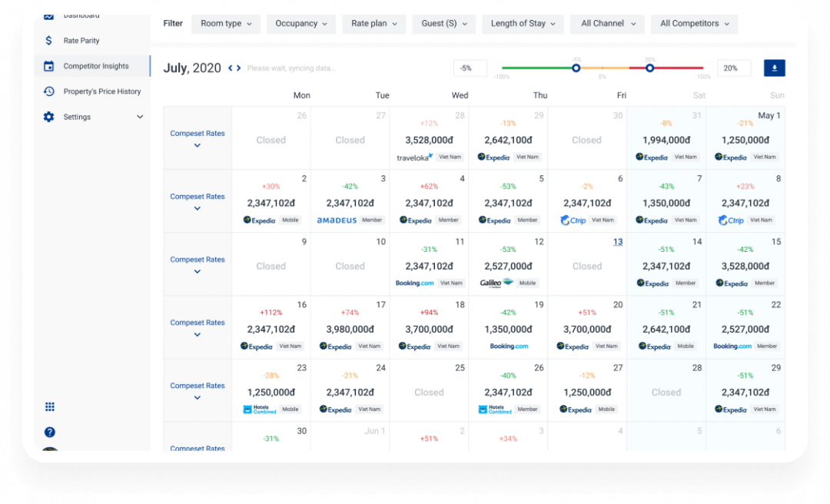Go to next month arrow

pyautogui.click(x=239, y=68)
